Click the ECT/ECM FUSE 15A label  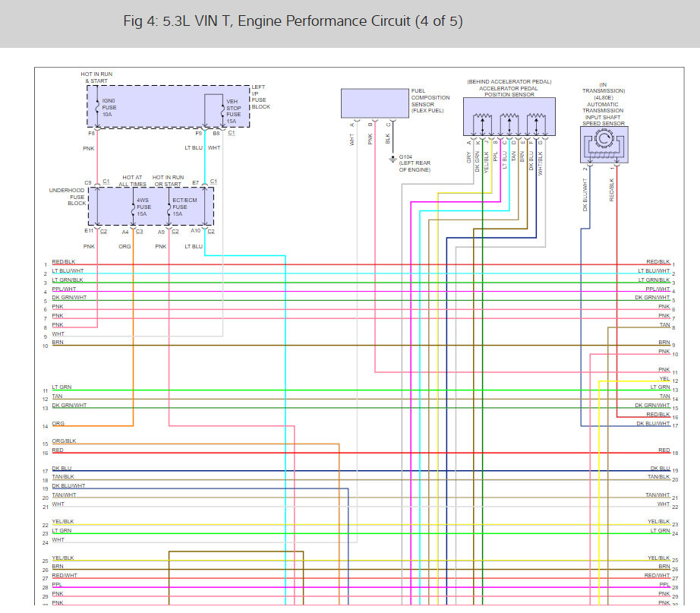tap(184, 207)
